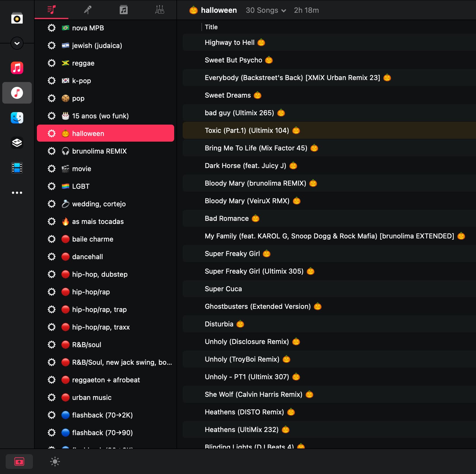Click the Apple Music app icon

tap(17, 68)
